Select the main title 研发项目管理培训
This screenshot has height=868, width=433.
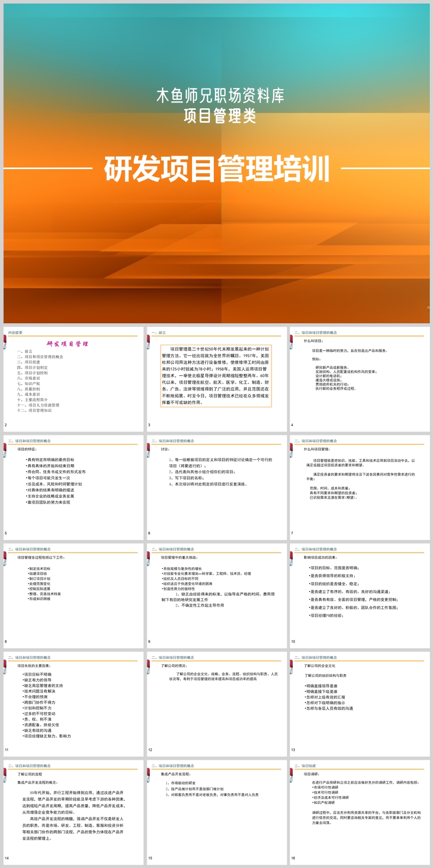217,169
